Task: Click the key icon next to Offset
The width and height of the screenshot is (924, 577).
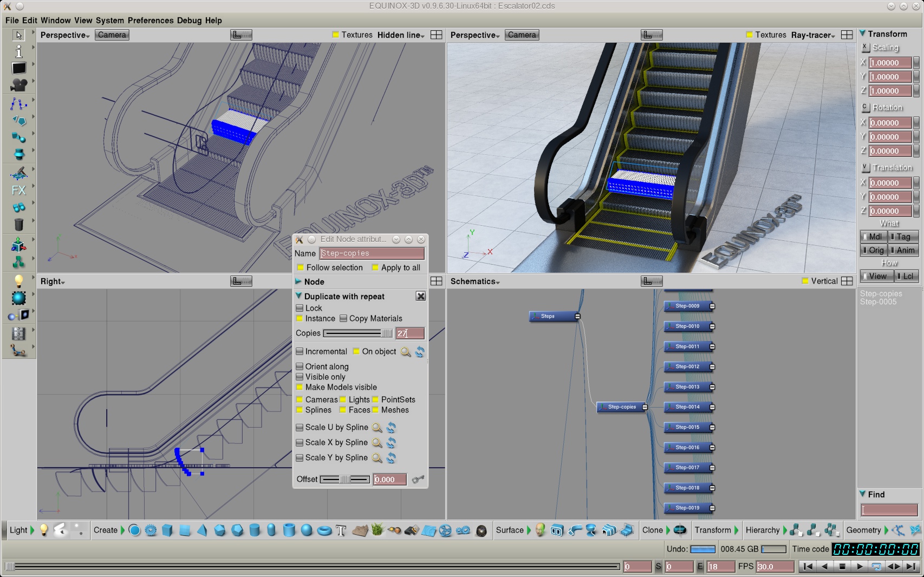Action: coord(418,480)
